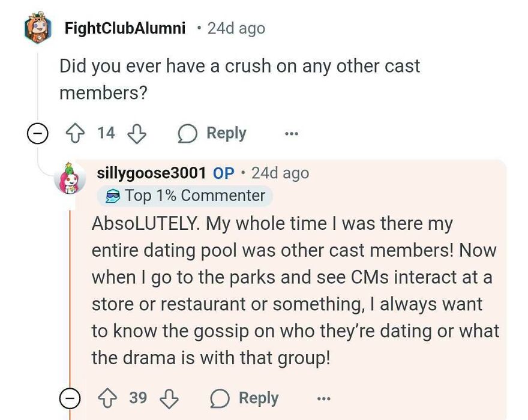Viewport: 528px width, 420px height.
Task: Click speech bubble icon under FightClubAlumni's comment
Action: click(188, 133)
